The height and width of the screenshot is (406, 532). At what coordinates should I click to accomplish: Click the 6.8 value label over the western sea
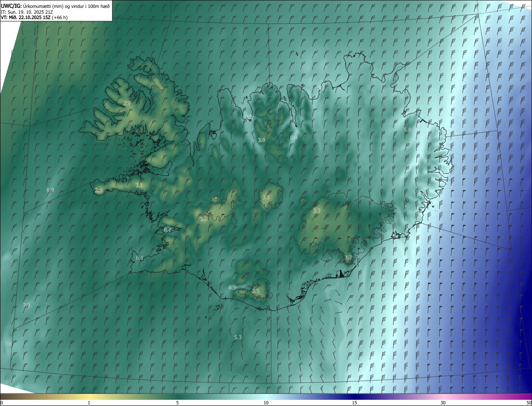pyautogui.click(x=50, y=190)
